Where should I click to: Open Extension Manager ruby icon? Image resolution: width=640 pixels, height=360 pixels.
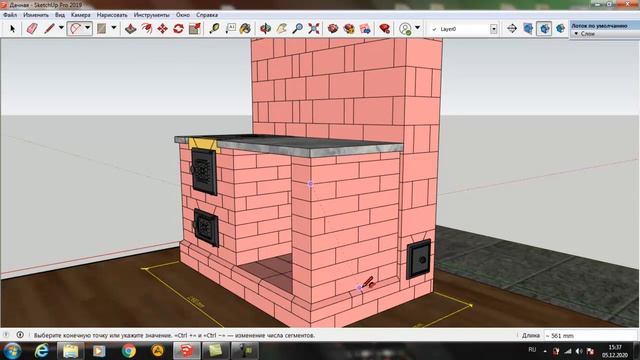click(384, 29)
